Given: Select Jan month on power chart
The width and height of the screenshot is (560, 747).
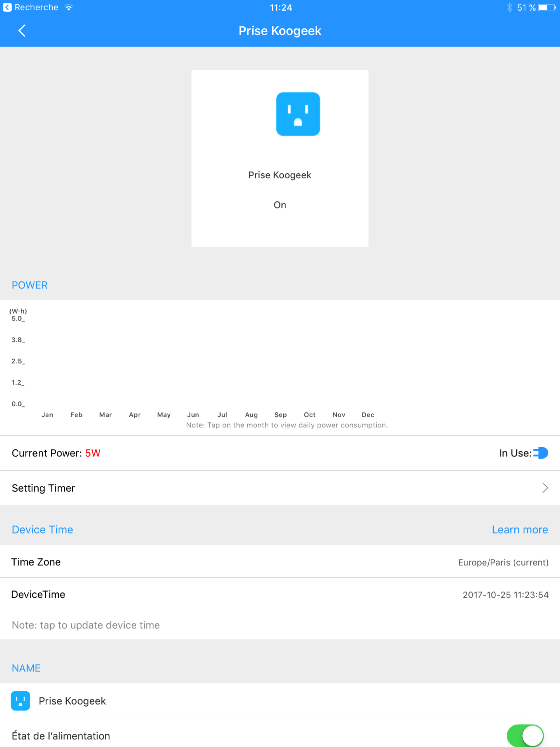Looking at the screenshot, I should [47, 415].
